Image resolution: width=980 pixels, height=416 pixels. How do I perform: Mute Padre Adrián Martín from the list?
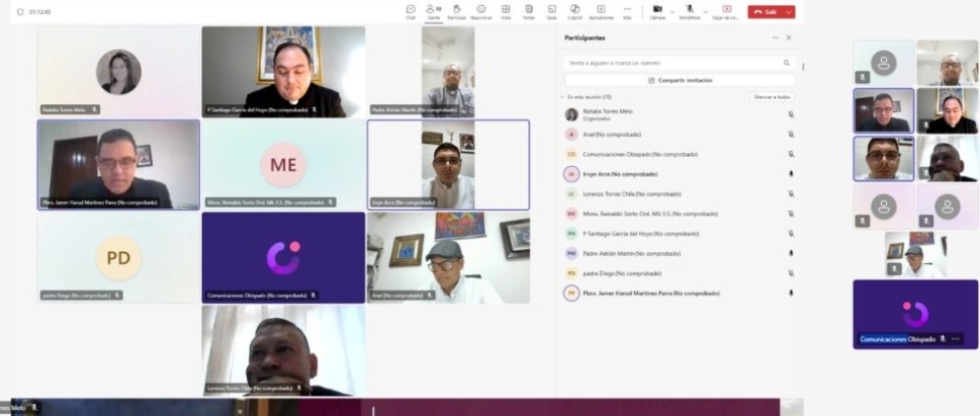[x=791, y=253]
